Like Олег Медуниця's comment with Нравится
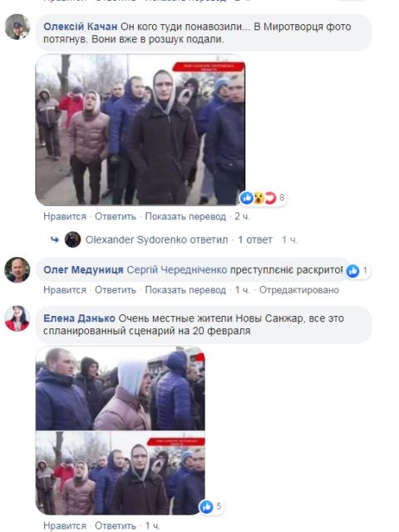Screen dimensions: 399x532 click(x=65, y=290)
